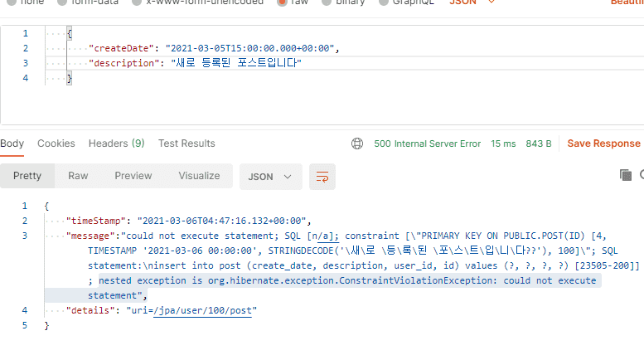Open the request body JSON format dropdown
644x360 pixels.
coord(472,2)
